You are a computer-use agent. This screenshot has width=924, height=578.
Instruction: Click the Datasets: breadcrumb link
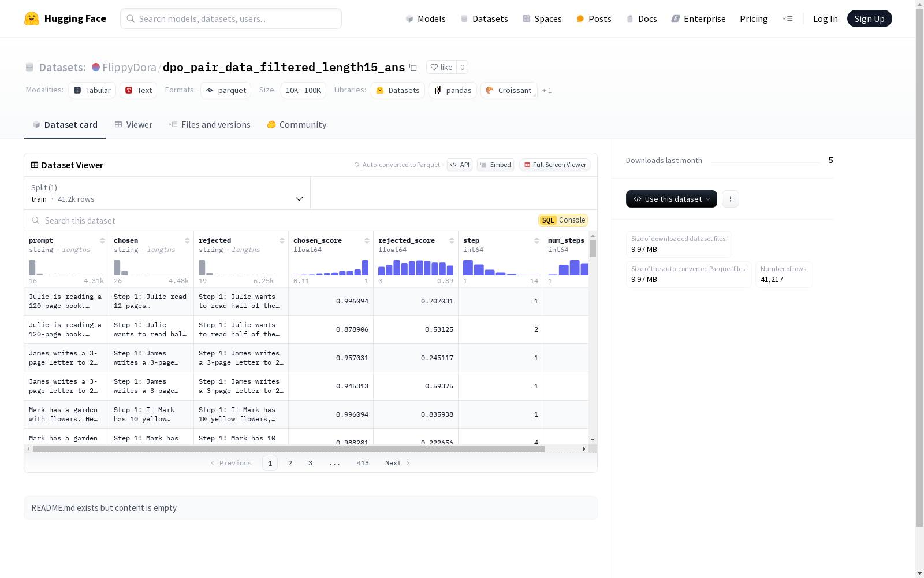[x=62, y=67]
